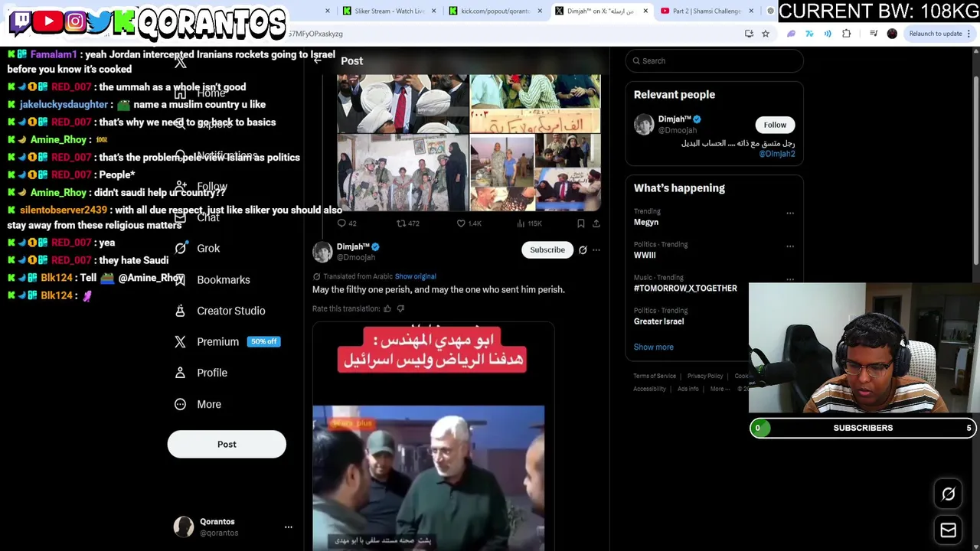Switch to the Sliker Stream browser tab

click(388, 11)
